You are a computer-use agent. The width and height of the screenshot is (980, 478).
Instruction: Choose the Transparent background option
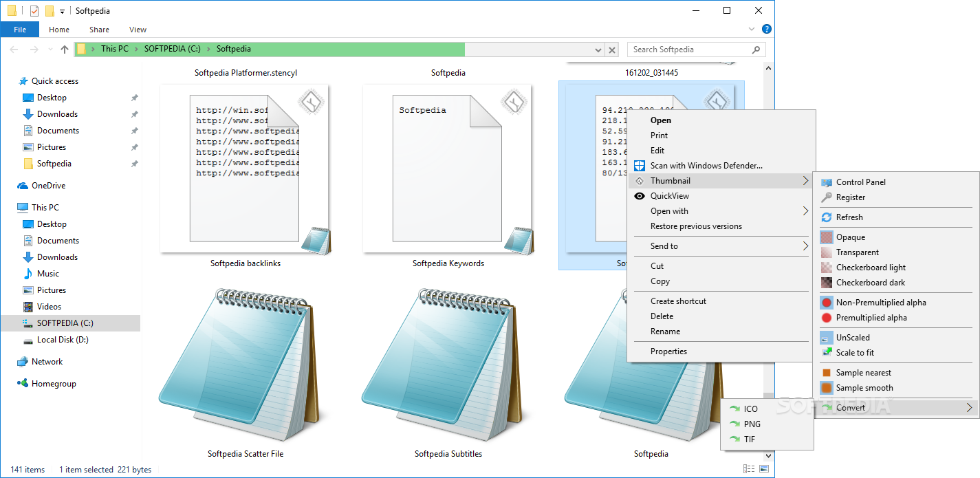click(x=896, y=252)
